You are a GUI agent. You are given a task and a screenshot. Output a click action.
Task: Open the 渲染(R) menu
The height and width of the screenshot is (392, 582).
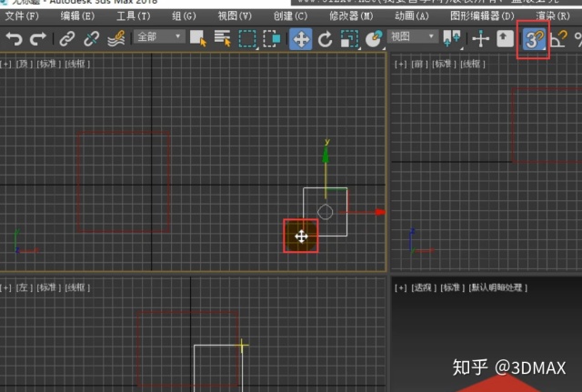pos(553,16)
